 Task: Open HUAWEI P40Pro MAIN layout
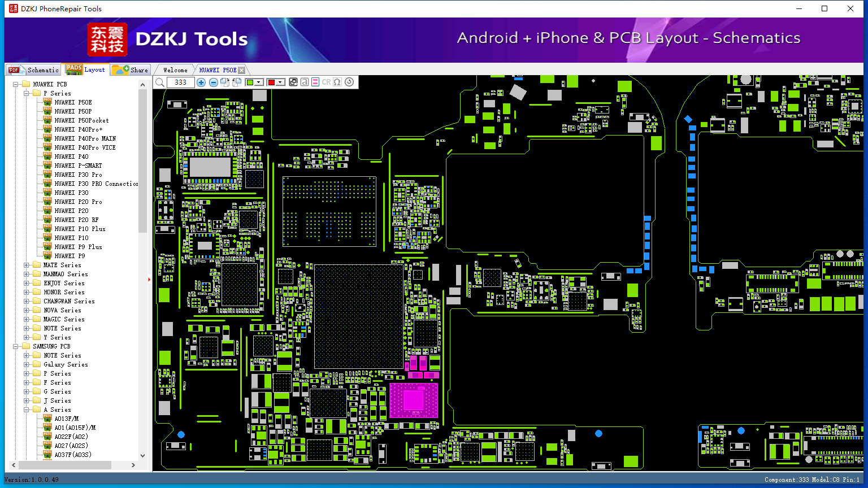click(85, 138)
